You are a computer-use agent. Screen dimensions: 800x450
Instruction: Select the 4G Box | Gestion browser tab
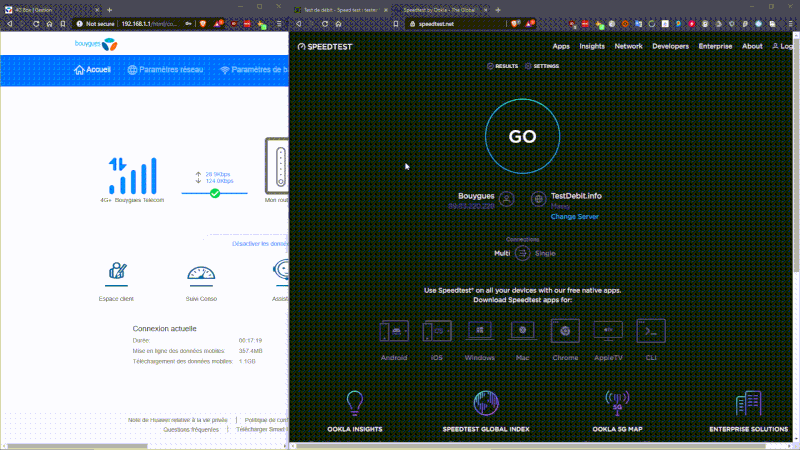pyautogui.click(x=51, y=10)
